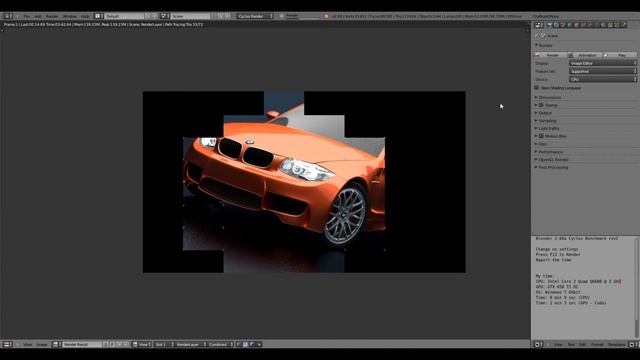Open the text editor Templates menu
Image resolution: width=640 pixels, height=360 pixels.
point(616,344)
